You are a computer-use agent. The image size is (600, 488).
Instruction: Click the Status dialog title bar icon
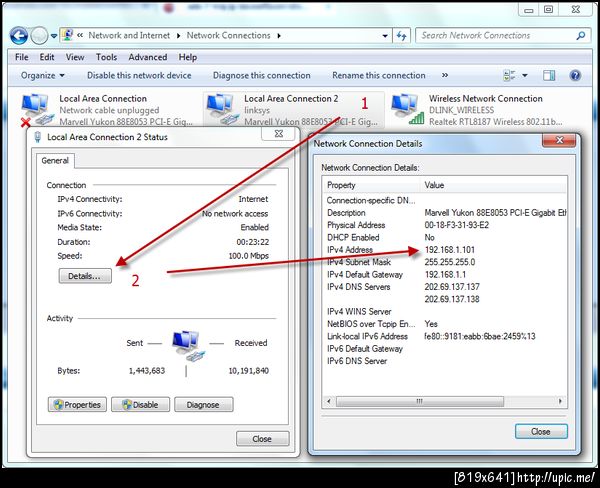[x=38, y=137]
